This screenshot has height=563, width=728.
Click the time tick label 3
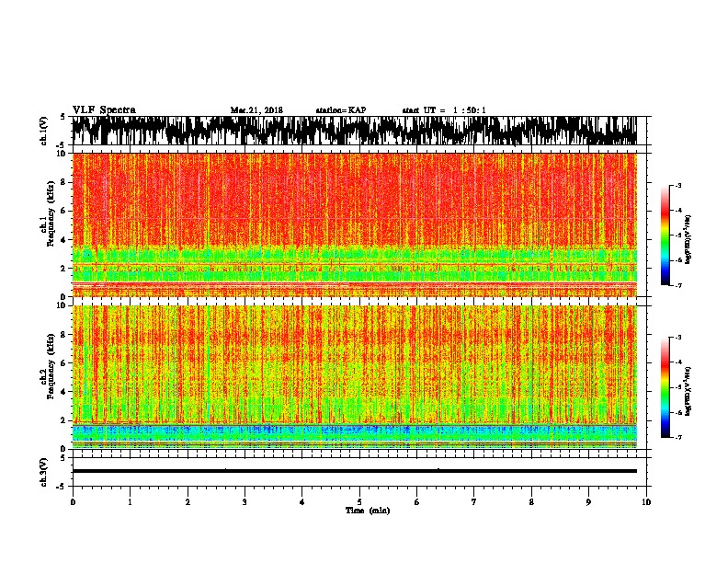click(245, 502)
